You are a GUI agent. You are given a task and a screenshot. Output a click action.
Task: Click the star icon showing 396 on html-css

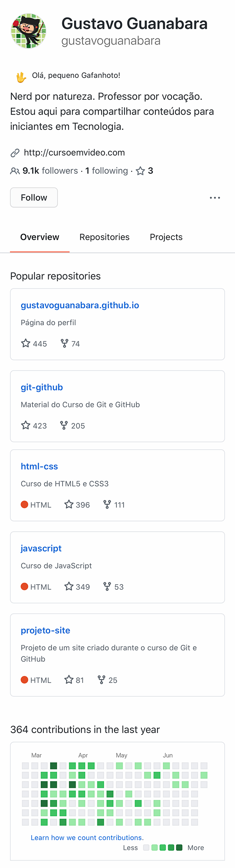69,504
